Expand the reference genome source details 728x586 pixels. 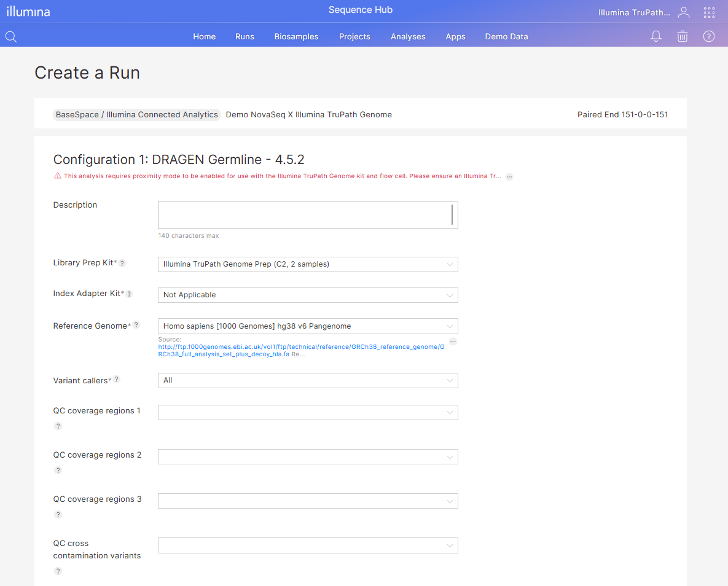coord(453,342)
